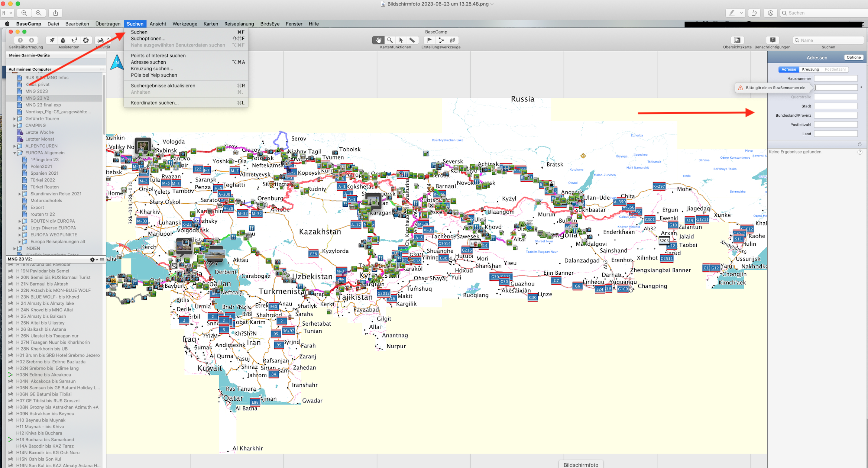Switch to the Kreuzung segment
Viewport: 868px width, 468px height.
point(810,70)
